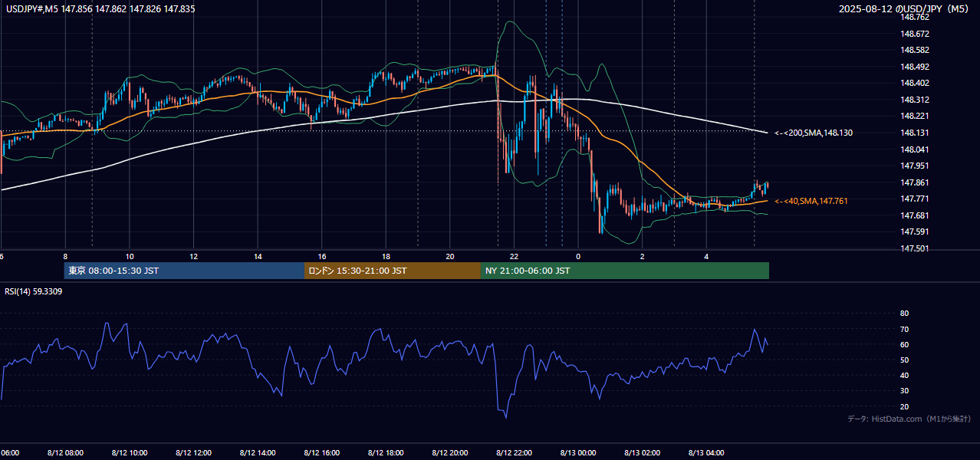
Task: Click price axis value 148.582
Action: pyautogui.click(x=915, y=50)
